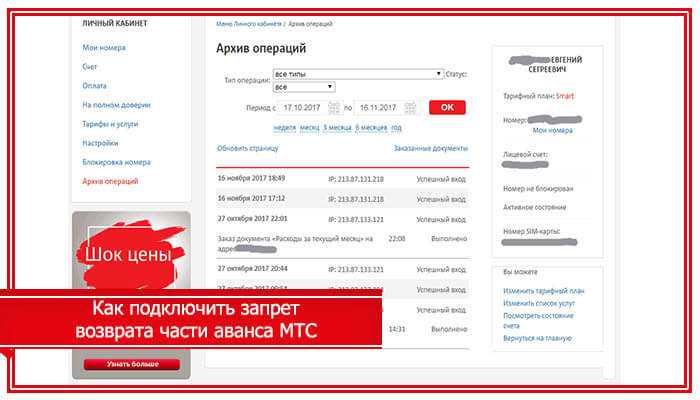Viewport: 700px width, 400px height.
Task: Select the 'месяц' period shortcut
Action: pos(309,128)
